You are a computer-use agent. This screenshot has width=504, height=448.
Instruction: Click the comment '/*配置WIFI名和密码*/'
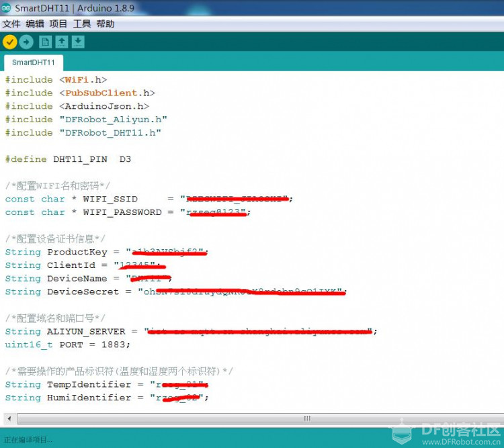point(58,186)
